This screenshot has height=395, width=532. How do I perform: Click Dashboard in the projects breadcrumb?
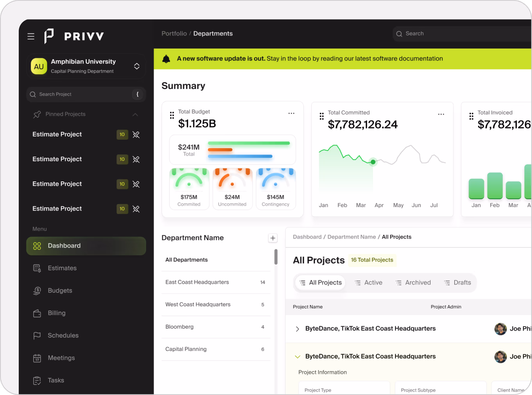tap(307, 237)
